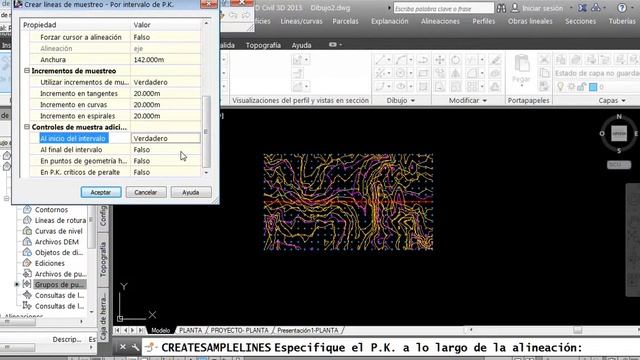Viewport: 640px width, 360px height.
Task: Edit the Anchura 142.000m value
Action: point(166,60)
